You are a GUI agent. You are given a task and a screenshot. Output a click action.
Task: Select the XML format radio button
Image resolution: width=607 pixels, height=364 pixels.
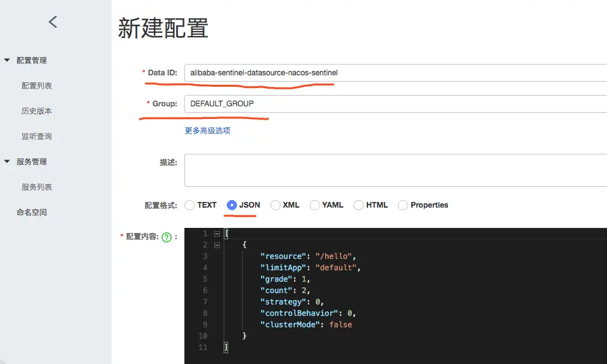pyautogui.click(x=275, y=205)
